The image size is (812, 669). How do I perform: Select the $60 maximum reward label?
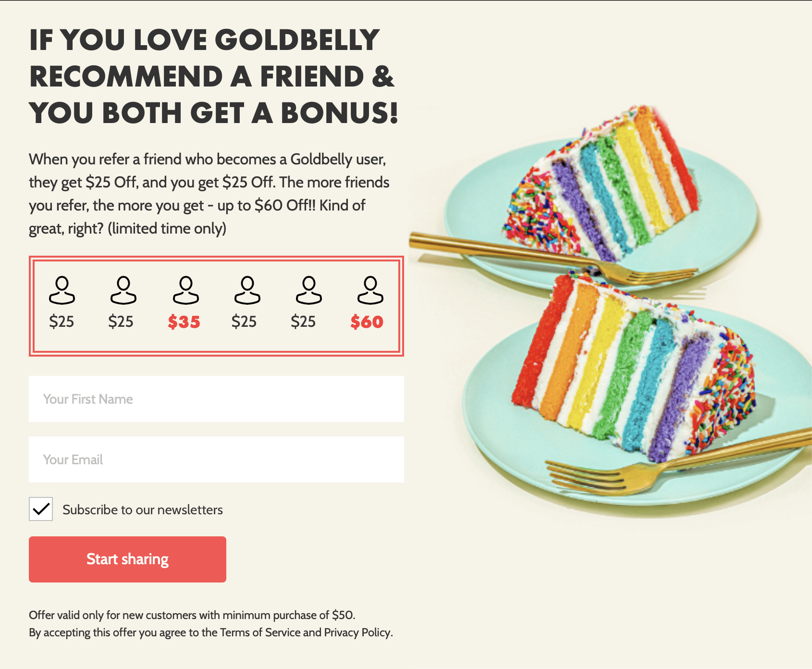click(x=368, y=322)
